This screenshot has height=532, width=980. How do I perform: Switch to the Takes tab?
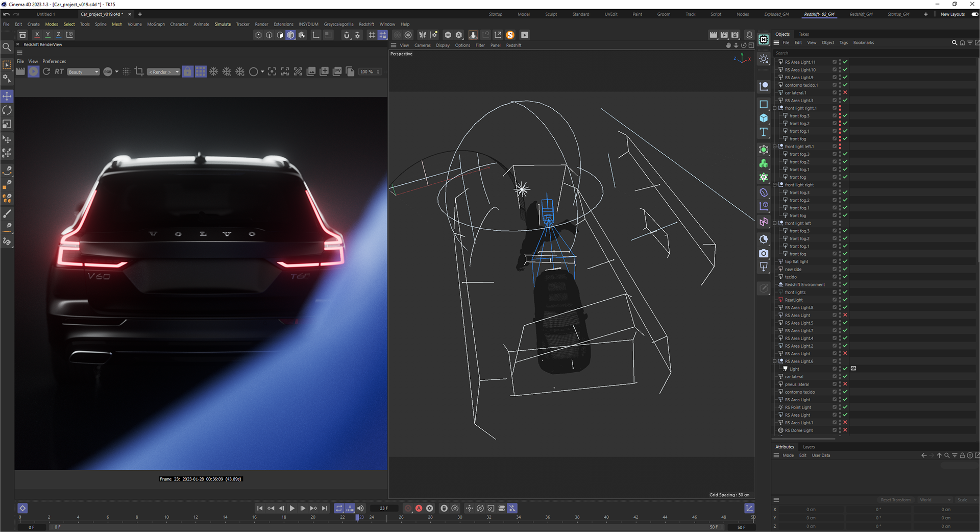pos(804,34)
